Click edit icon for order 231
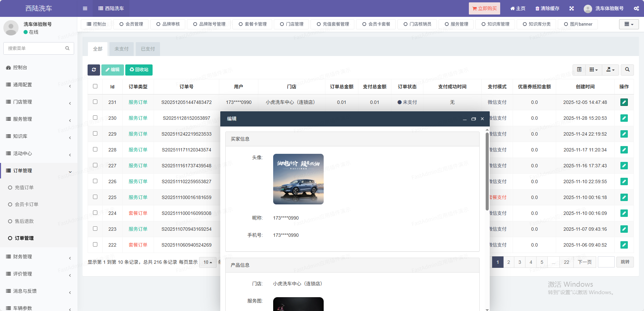The image size is (644, 311). coord(624,102)
